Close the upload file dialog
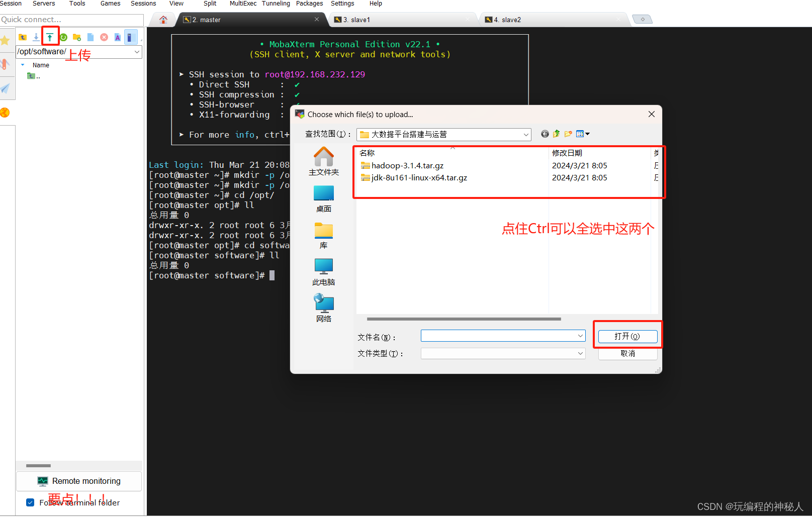Screen dimensions: 812x517 pyautogui.click(x=652, y=114)
